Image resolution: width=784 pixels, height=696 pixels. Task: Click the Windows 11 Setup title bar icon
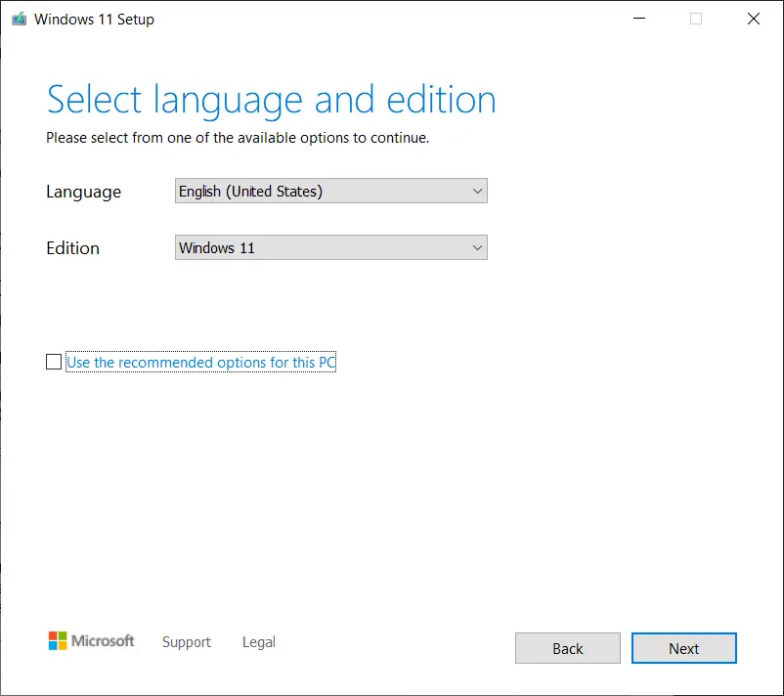pos(19,19)
